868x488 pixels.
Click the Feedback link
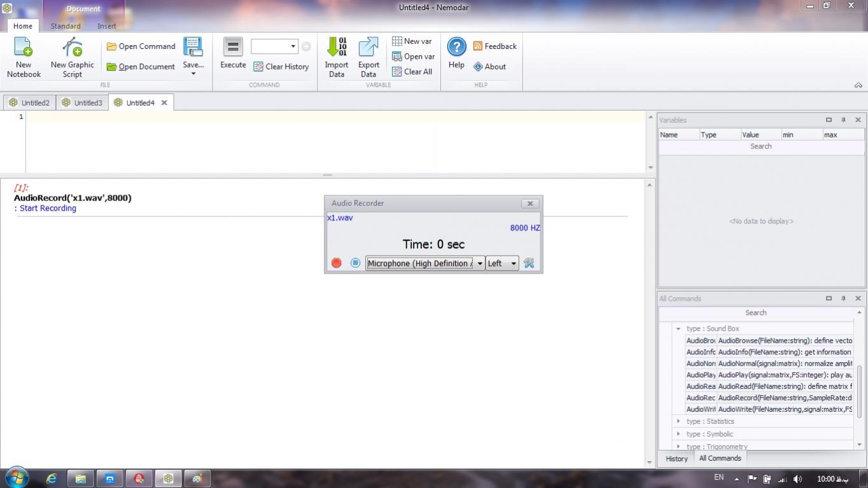(494, 46)
